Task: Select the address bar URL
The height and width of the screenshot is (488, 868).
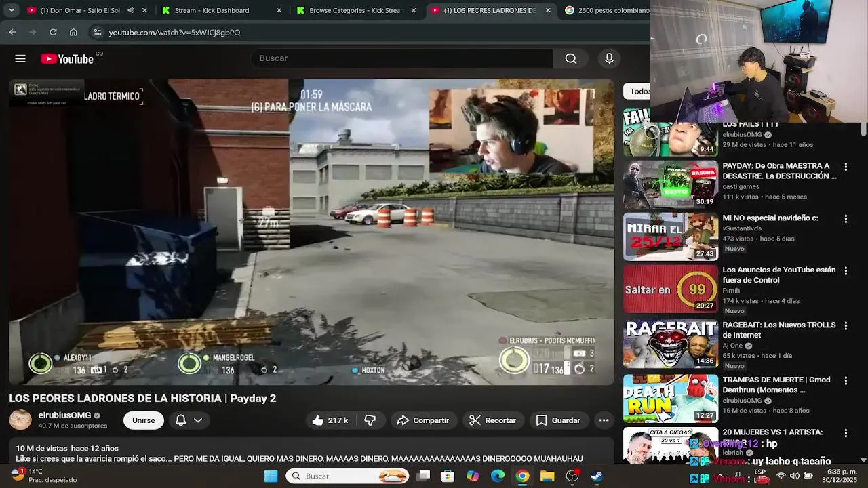Action: [x=174, y=33]
